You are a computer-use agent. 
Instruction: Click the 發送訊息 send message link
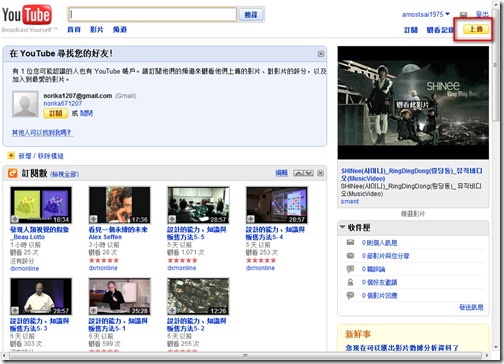pyautogui.click(x=471, y=307)
